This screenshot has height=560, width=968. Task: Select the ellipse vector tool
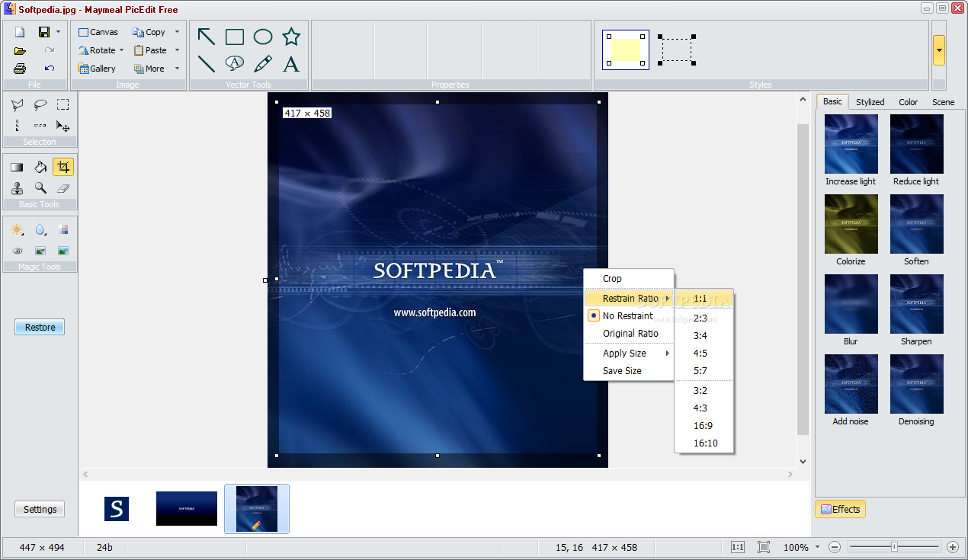pyautogui.click(x=263, y=37)
